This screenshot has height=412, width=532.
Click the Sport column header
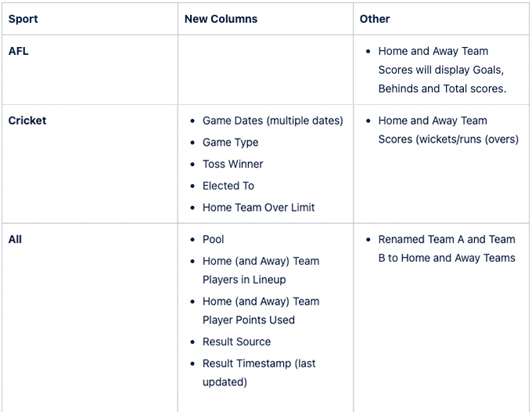pos(23,19)
